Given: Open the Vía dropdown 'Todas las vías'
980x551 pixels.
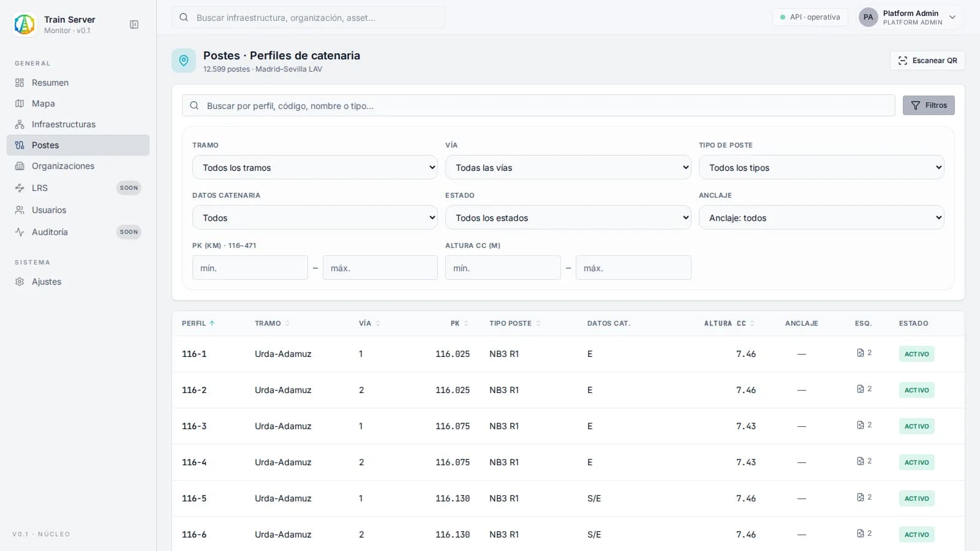Looking at the screenshot, I should click(x=568, y=167).
